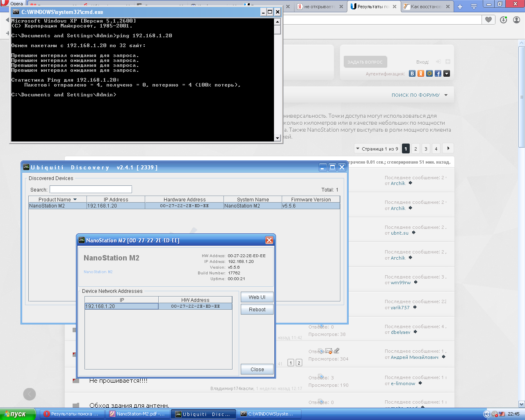
Task: Show hidden tray icons chevron
Action: tap(486, 414)
